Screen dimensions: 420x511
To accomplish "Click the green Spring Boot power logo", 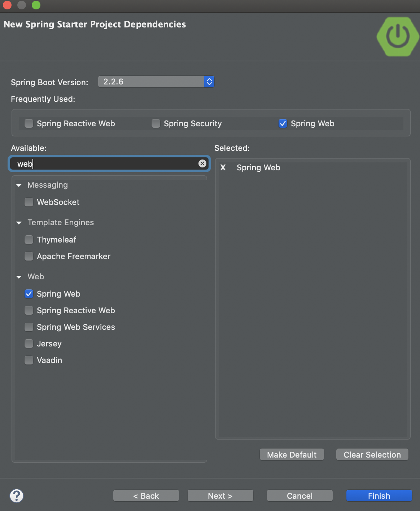I will 398,36.
